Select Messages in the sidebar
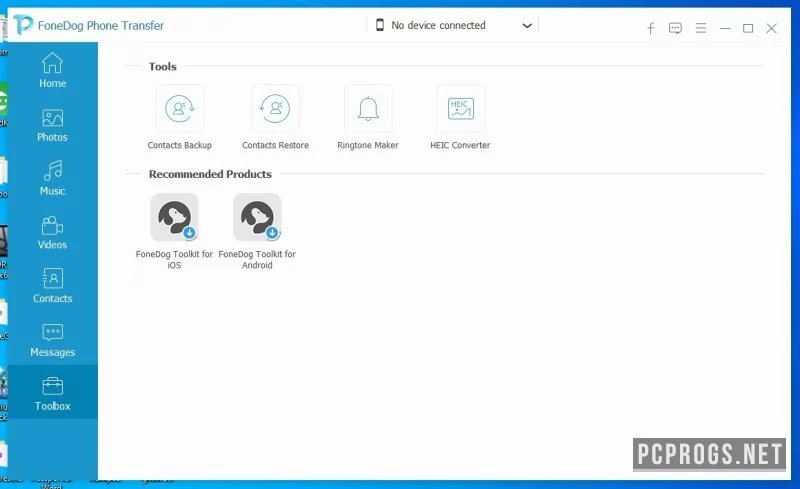Image resolution: width=800 pixels, height=489 pixels. (x=53, y=340)
